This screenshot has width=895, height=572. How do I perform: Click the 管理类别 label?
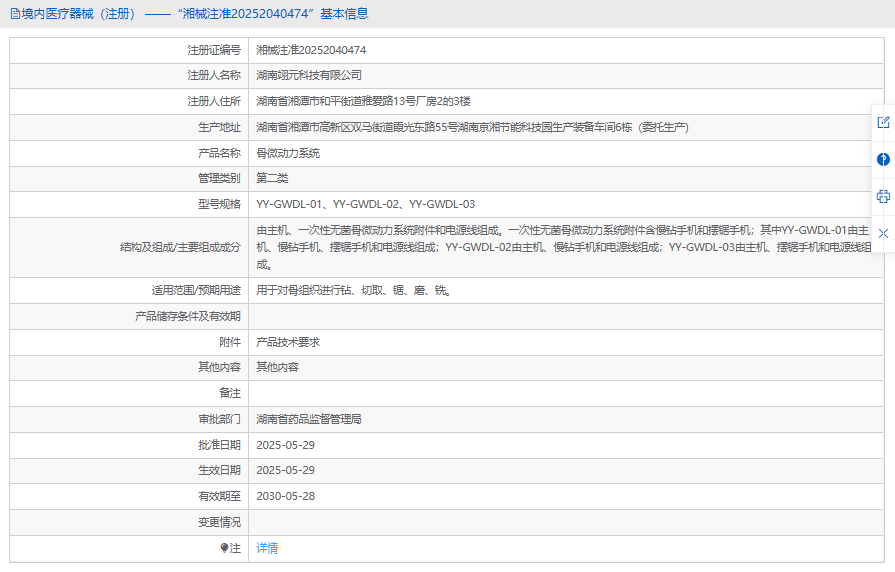click(219, 178)
